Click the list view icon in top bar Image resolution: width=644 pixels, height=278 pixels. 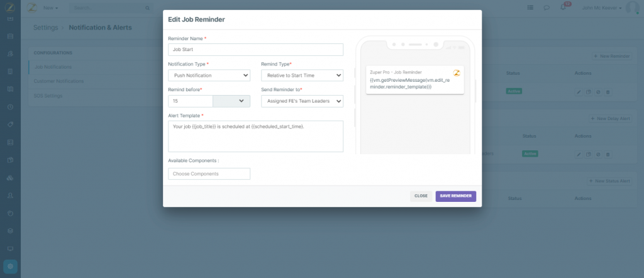(x=530, y=8)
